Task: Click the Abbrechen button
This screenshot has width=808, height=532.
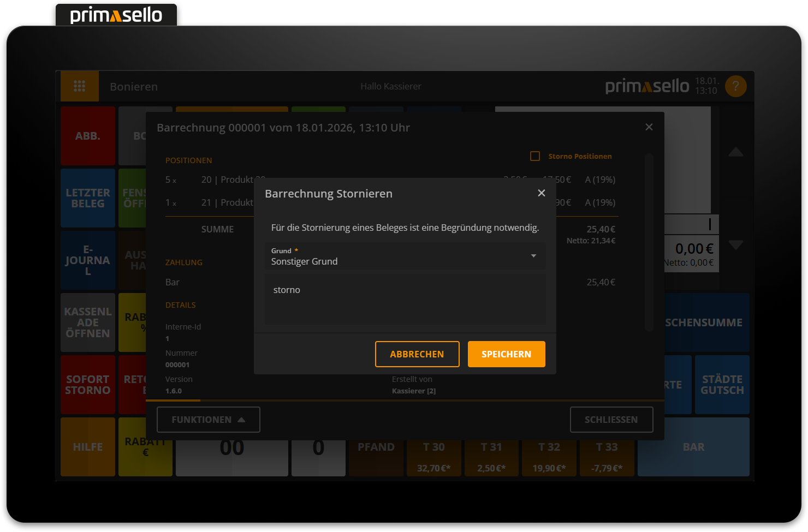Action: 417,354
